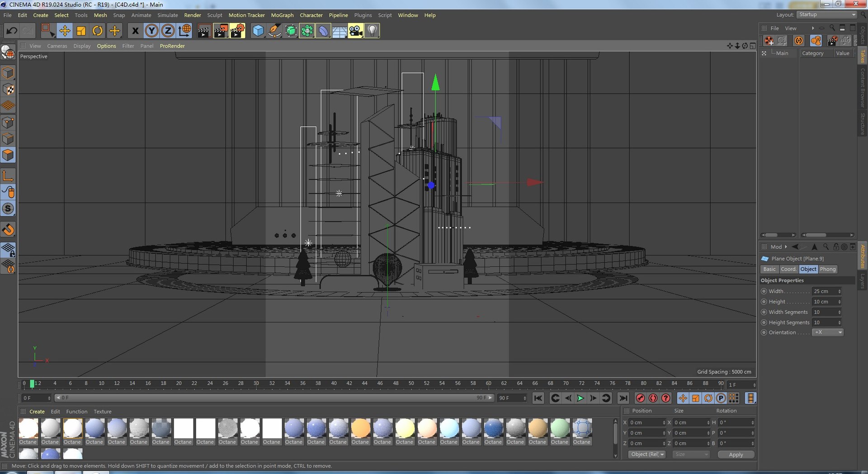Add a Cube primitive object

[258, 31]
